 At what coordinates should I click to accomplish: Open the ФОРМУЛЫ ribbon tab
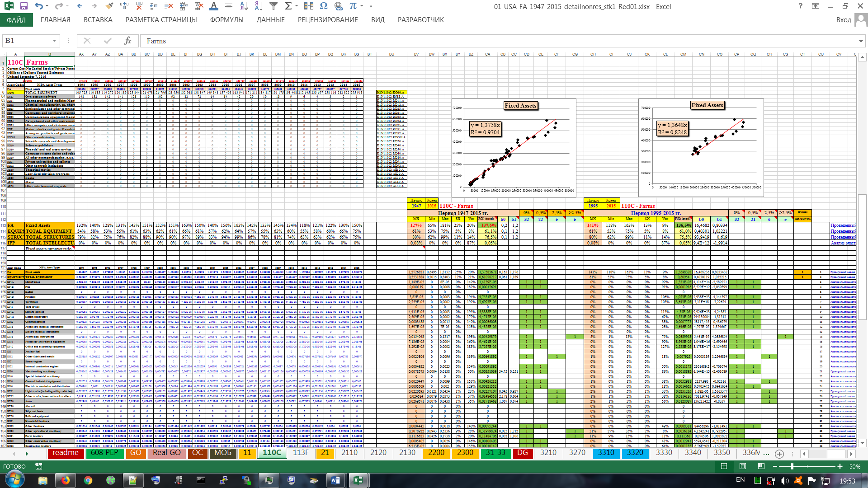click(x=226, y=20)
